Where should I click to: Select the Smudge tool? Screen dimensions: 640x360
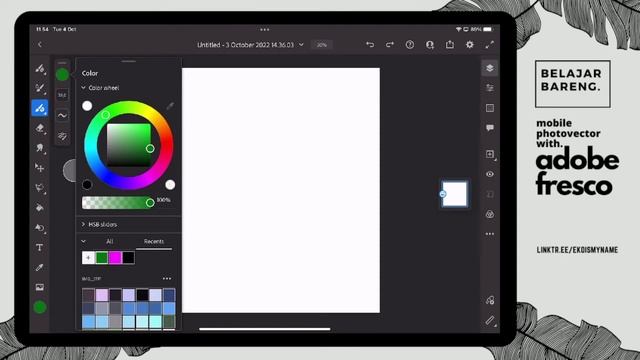(40, 148)
